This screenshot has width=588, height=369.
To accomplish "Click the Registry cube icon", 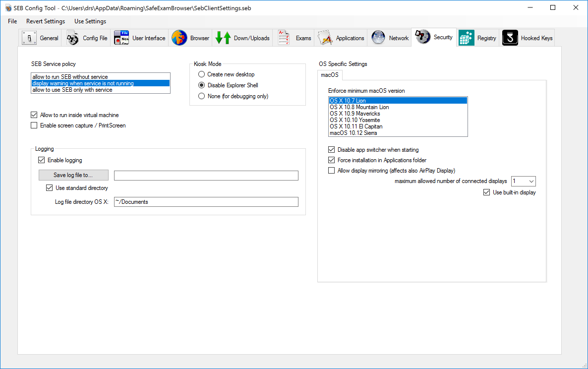I will 466,38.
